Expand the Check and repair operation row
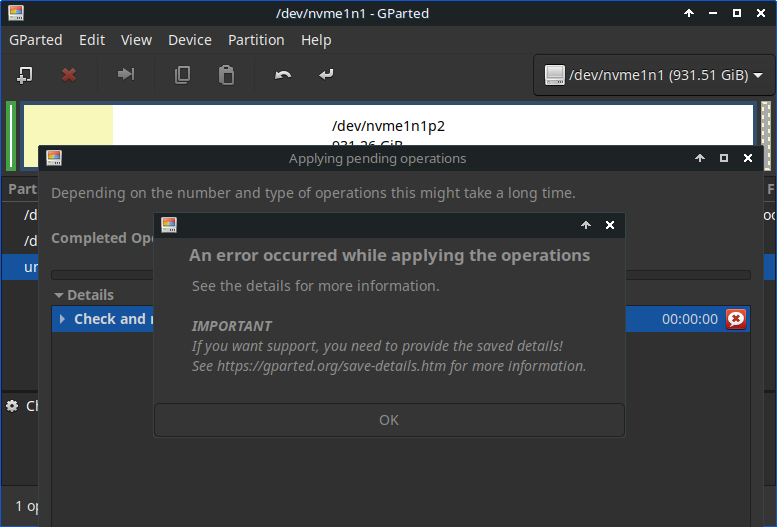Screen dimensions: 777x527 coord(62,319)
